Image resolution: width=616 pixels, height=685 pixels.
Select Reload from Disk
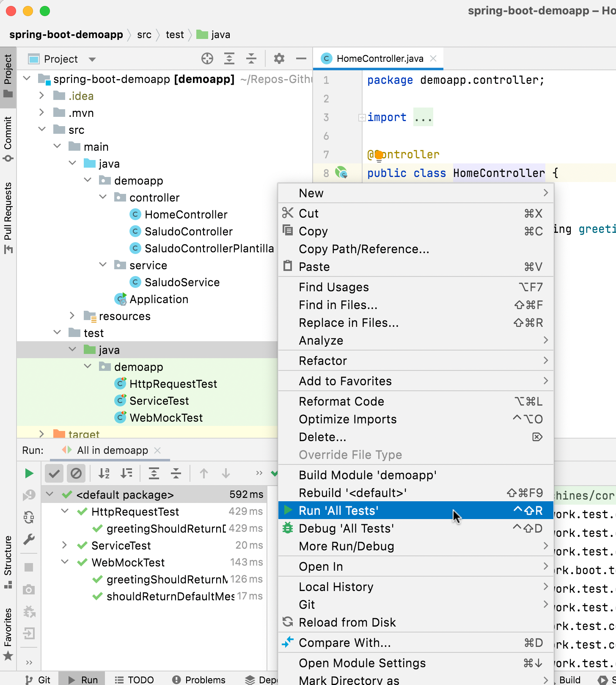[416, 622]
